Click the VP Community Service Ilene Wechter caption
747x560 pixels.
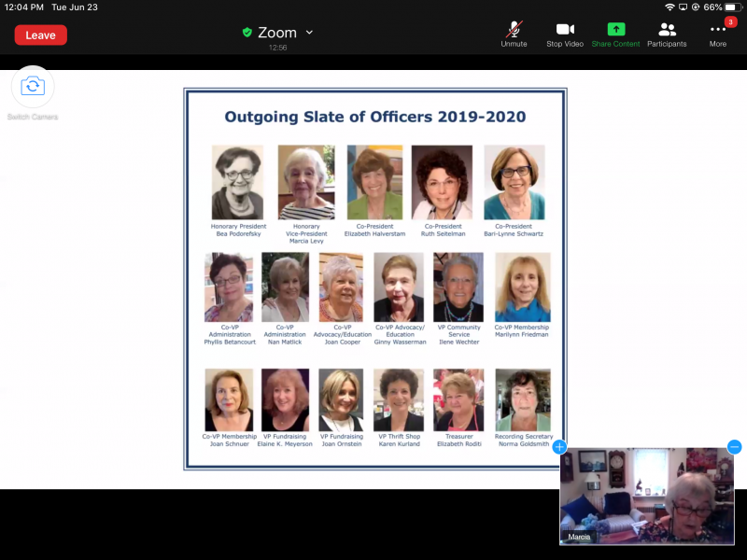tap(458, 334)
